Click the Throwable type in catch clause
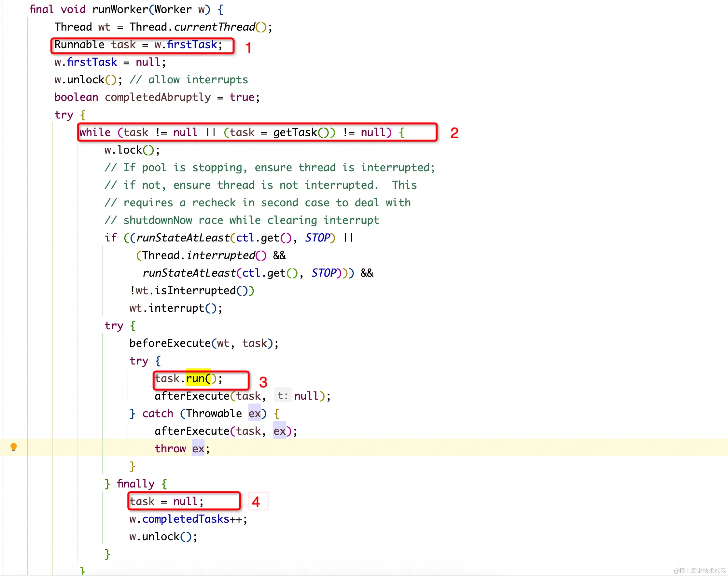Image resolution: width=728 pixels, height=576 pixels. pos(214,414)
